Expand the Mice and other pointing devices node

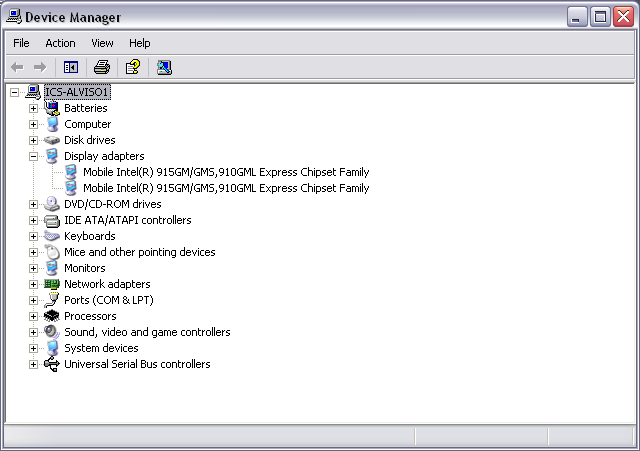pos(33,252)
